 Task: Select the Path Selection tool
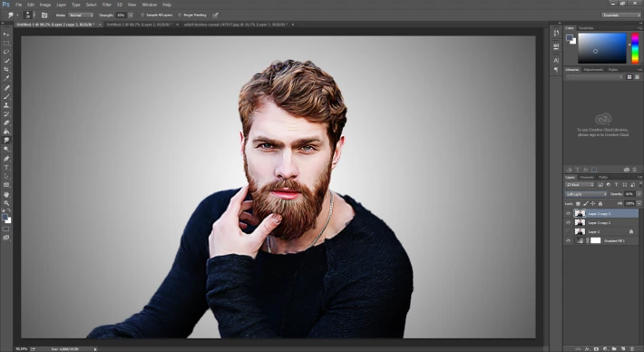[6, 176]
